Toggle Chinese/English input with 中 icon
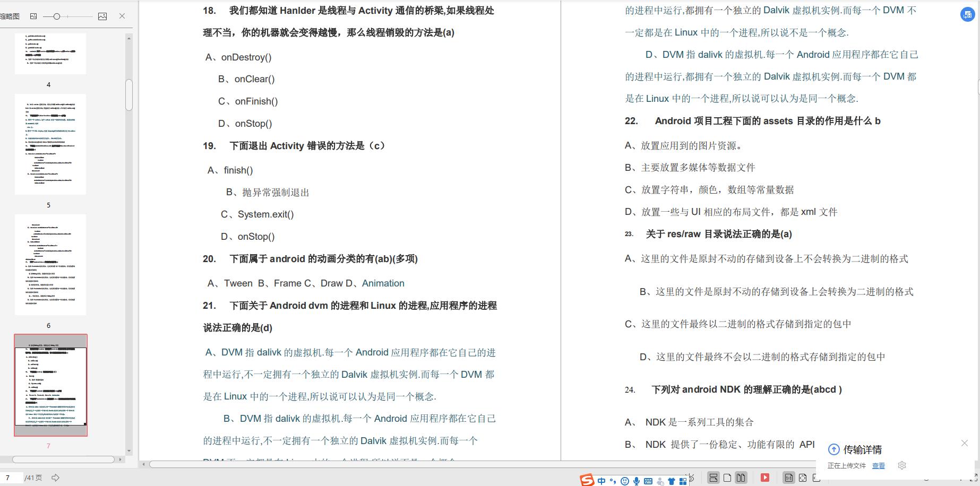980x486 pixels. [x=601, y=481]
